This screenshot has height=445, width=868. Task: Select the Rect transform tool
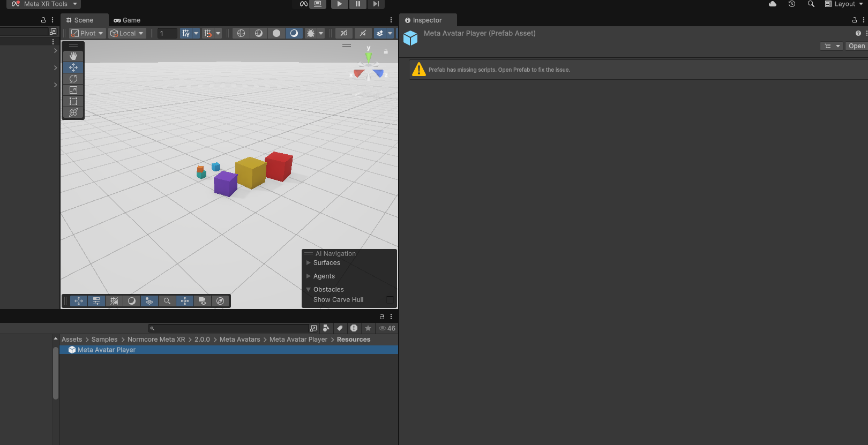(x=73, y=101)
